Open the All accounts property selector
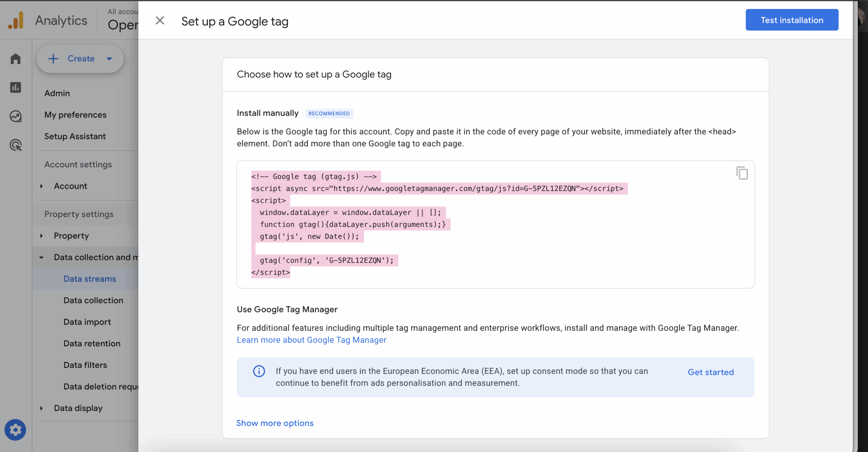This screenshot has height=452, width=868. pyautogui.click(x=123, y=20)
